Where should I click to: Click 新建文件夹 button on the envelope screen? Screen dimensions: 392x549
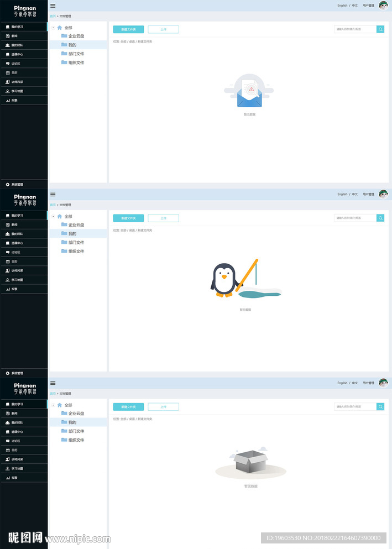pos(128,29)
